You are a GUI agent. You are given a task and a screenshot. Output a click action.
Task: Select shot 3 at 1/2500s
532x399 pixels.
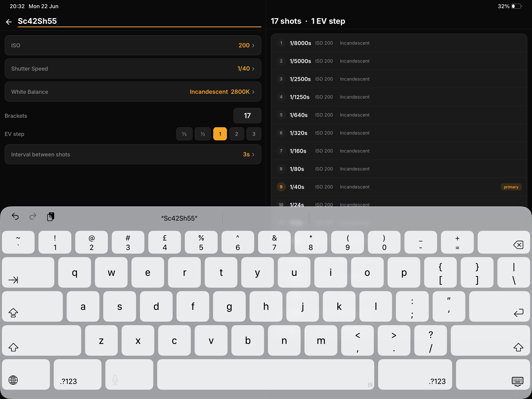click(399, 79)
